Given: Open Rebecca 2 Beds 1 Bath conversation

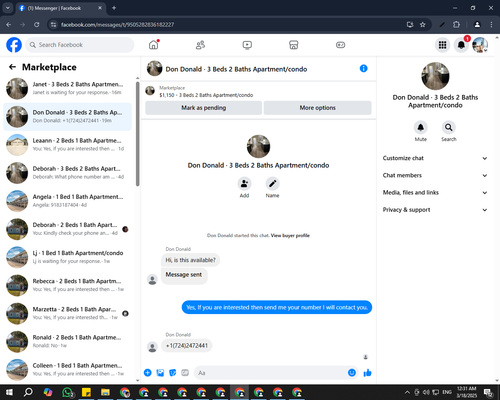Looking at the screenshot, I should [67, 285].
